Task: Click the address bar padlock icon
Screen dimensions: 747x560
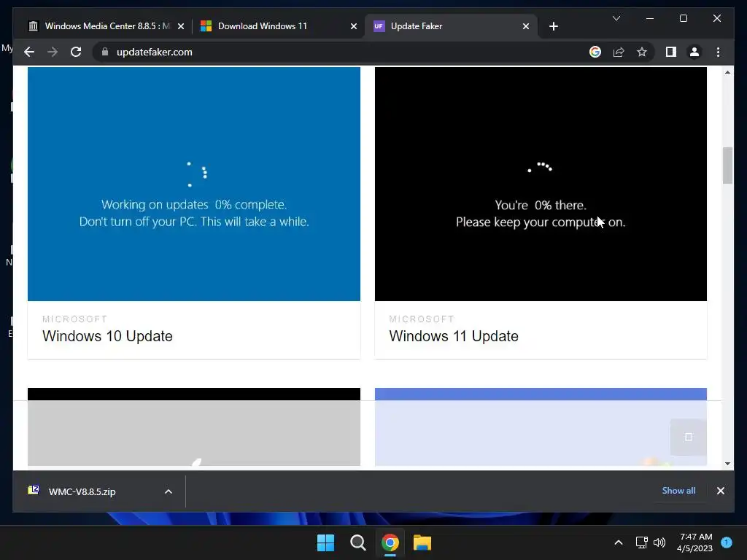Action: point(105,52)
